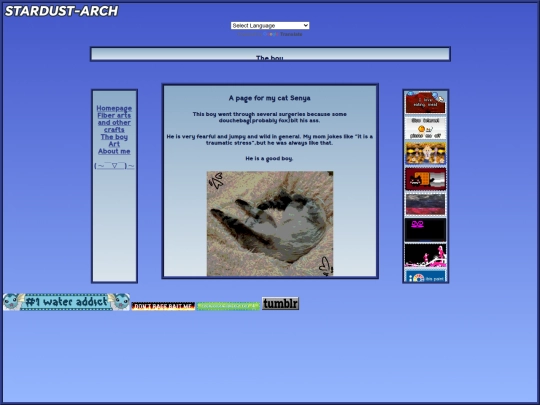Open the Select Language dropdown
Image resolution: width=540 pixels, height=405 pixels.
[270, 25]
